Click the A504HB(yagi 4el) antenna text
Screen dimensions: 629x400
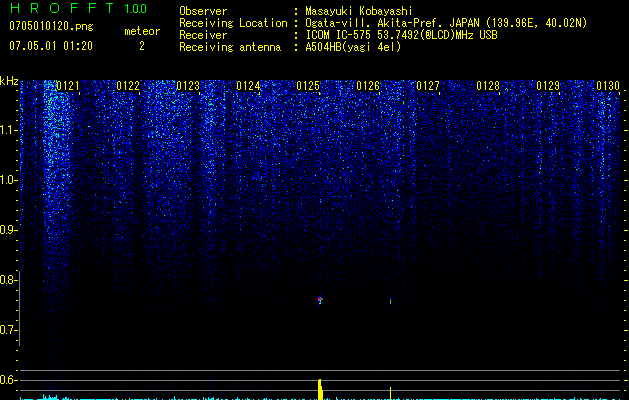point(353,47)
